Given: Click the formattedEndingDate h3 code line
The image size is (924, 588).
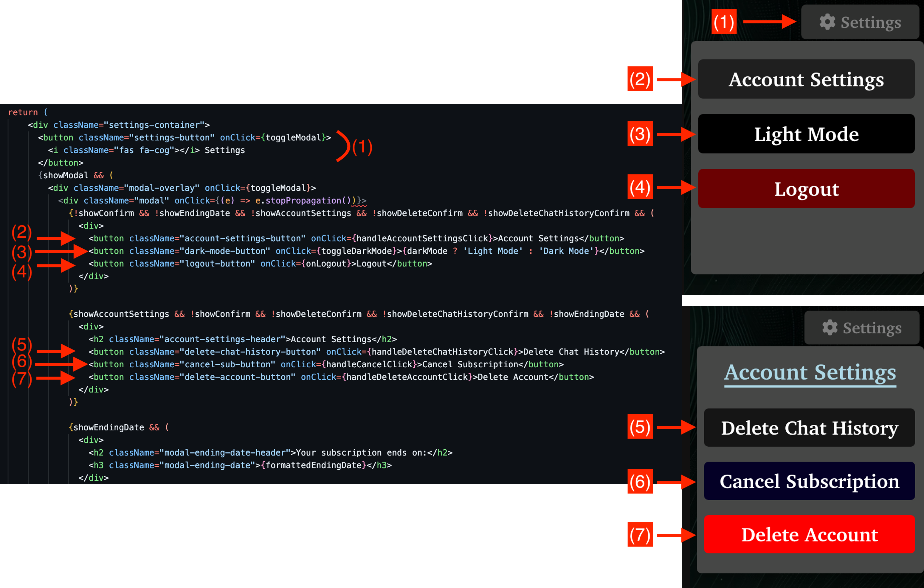Looking at the screenshot, I should (x=240, y=465).
